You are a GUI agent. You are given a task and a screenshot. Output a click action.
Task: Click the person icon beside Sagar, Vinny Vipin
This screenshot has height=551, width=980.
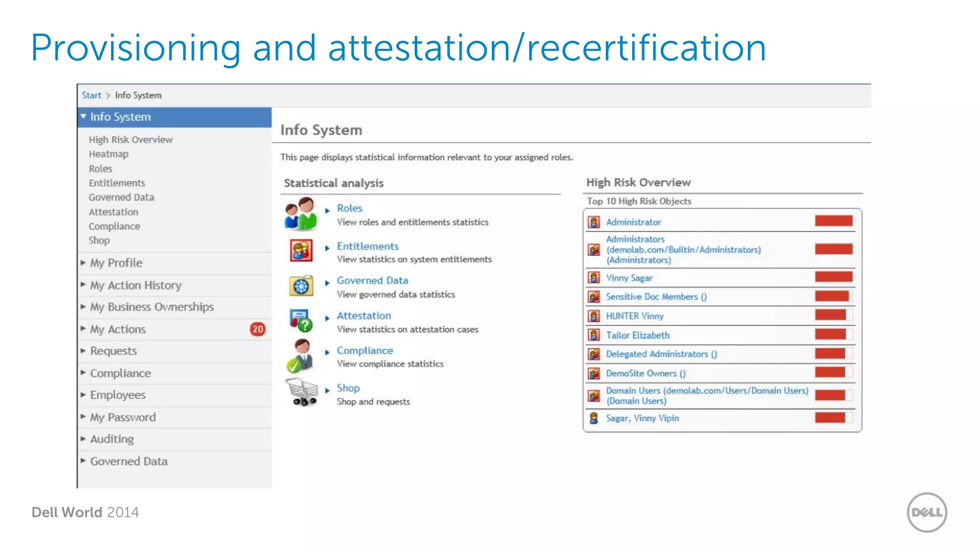click(594, 418)
